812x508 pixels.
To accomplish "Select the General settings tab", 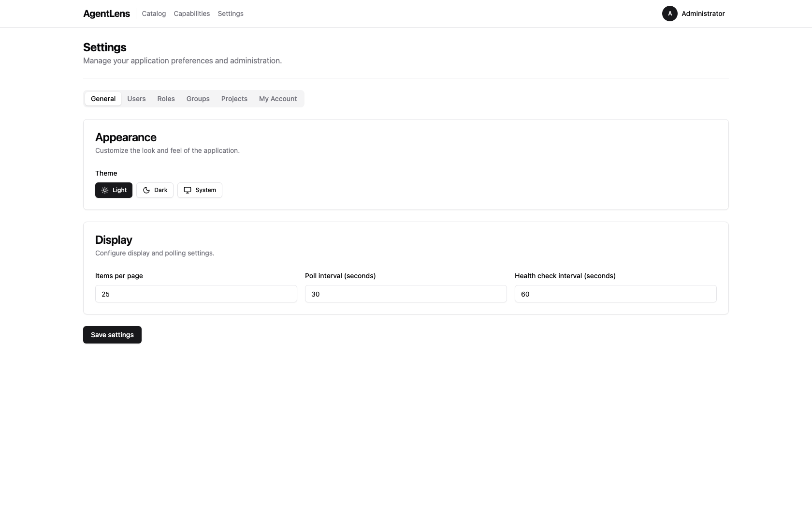I will [x=103, y=99].
